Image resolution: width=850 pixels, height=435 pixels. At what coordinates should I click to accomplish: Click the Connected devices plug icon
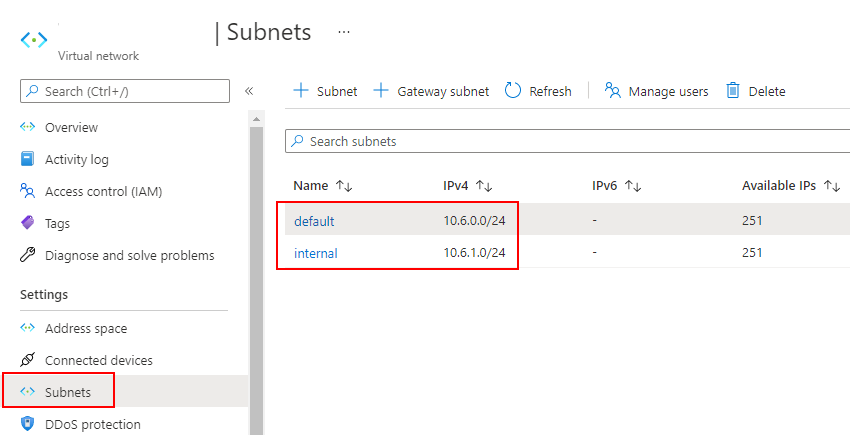click(27, 360)
